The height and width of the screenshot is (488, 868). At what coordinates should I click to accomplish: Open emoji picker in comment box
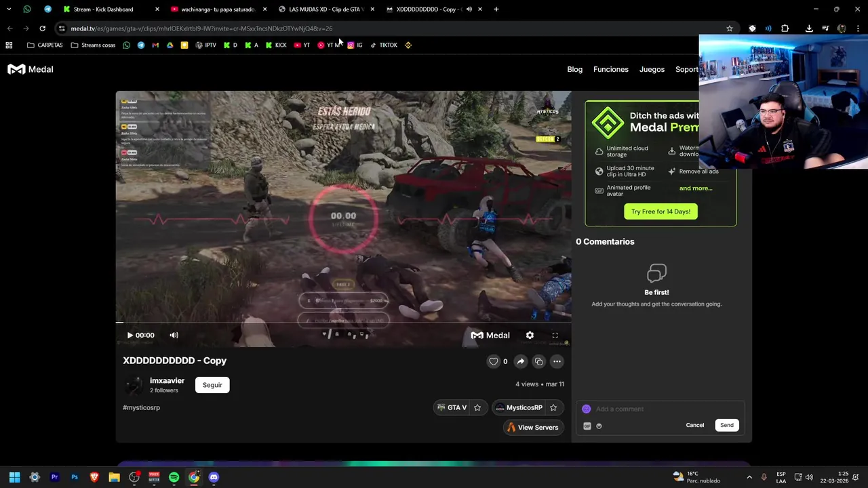pyautogui.click(x=599, y=426)
